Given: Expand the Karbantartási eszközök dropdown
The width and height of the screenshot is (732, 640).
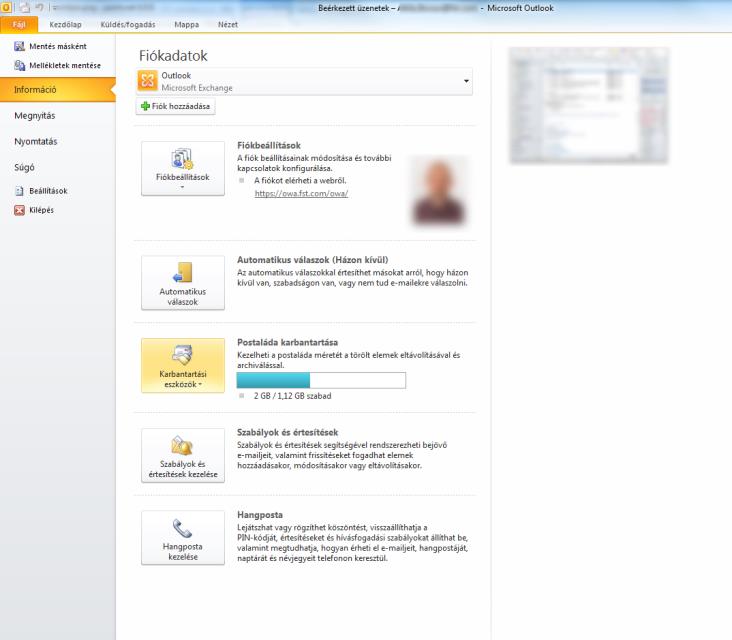Looking at the screenshot, I should (x=183, y=366).
